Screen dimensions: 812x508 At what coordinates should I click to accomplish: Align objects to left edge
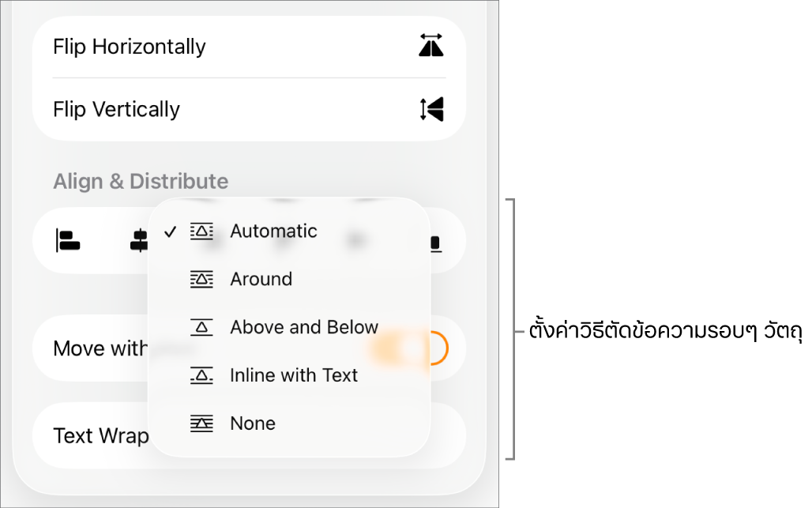[x=68, y=241]
